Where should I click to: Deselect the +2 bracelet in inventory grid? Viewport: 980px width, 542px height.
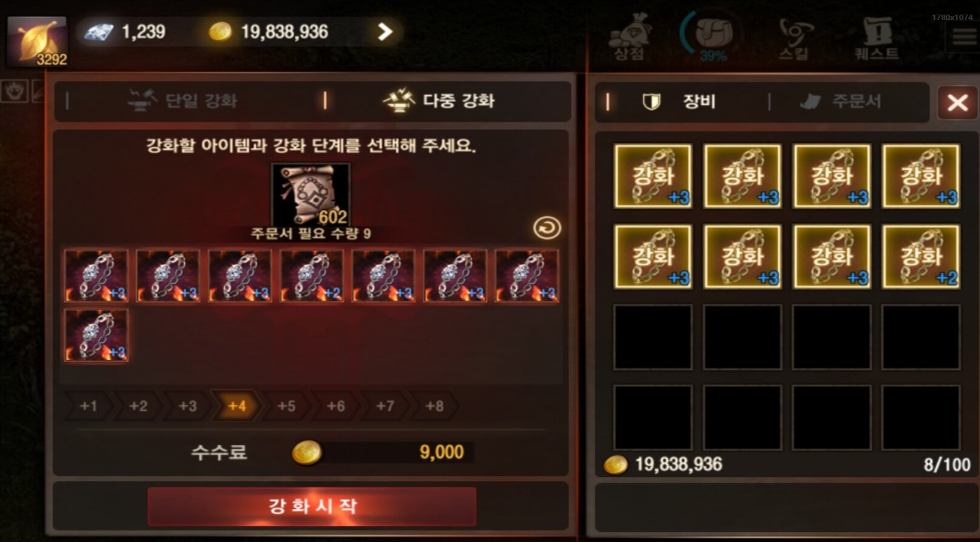point(921,256)
